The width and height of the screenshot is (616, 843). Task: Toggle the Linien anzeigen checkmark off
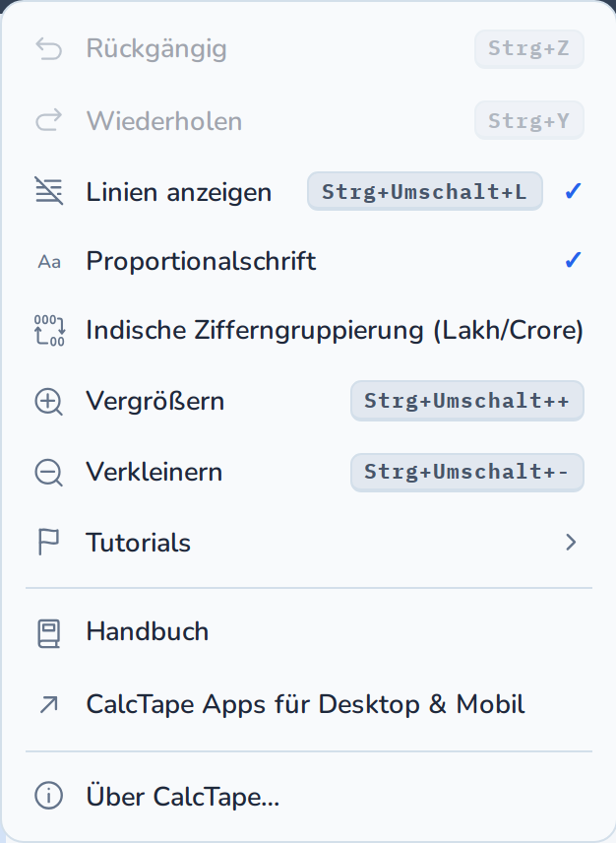[x=573, y=191]
